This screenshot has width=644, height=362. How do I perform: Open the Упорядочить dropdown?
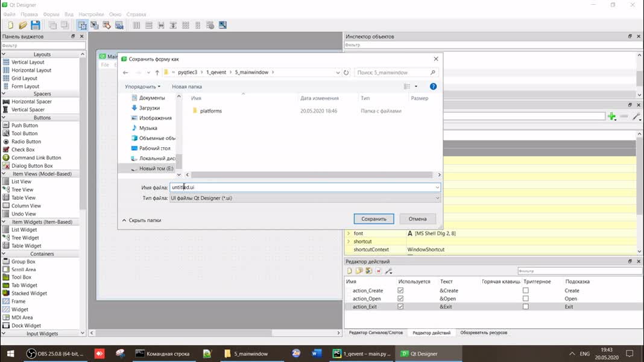tap(142, 87)
